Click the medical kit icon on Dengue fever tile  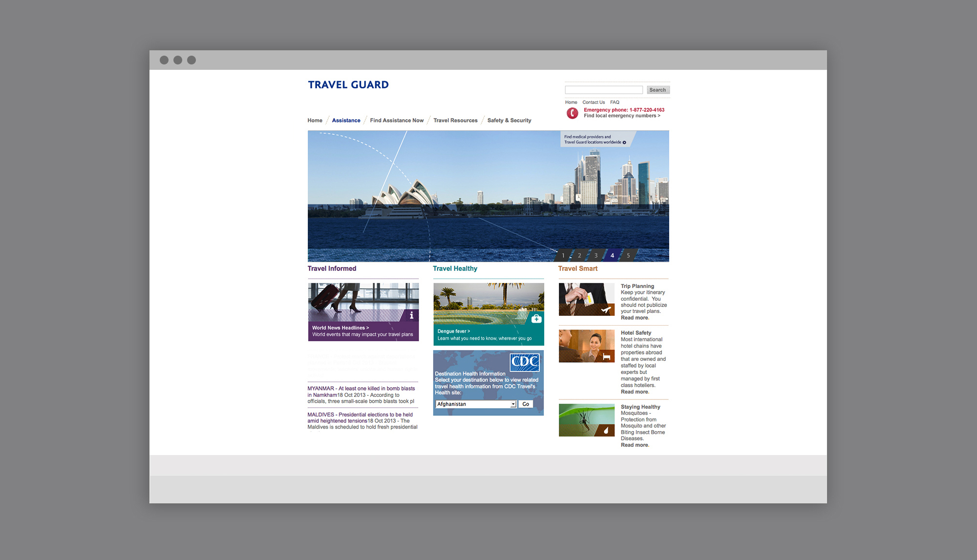(x=536, y=319)
